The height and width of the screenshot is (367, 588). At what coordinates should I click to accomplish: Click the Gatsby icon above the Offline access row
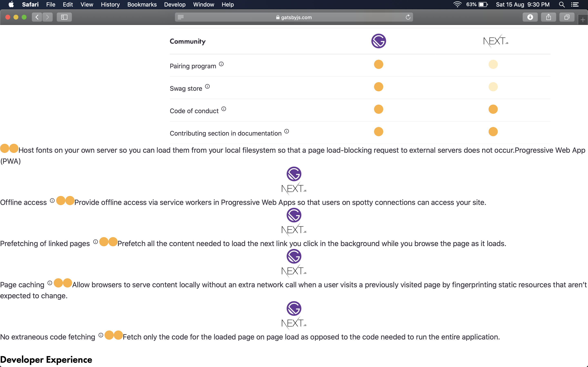coord(294,174)
